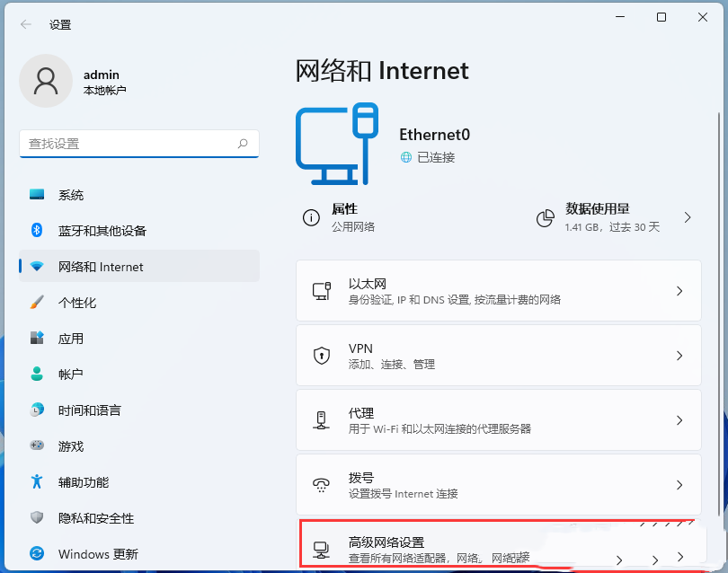The width and height of the screenshot is (728, 573).
Task: Open 蓝牙和其他设备 via its Bluetooth icon
Action: tap(36, 231)
